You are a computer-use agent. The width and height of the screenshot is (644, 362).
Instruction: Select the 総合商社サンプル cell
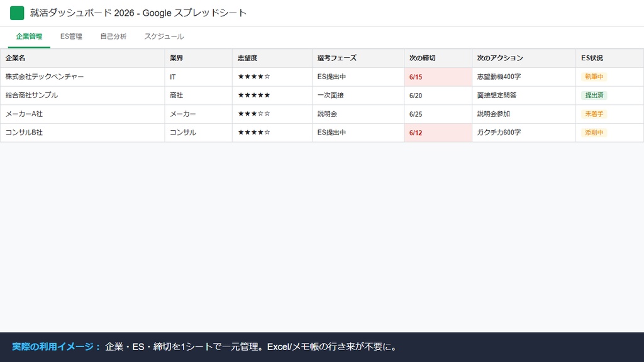point(82,96)
